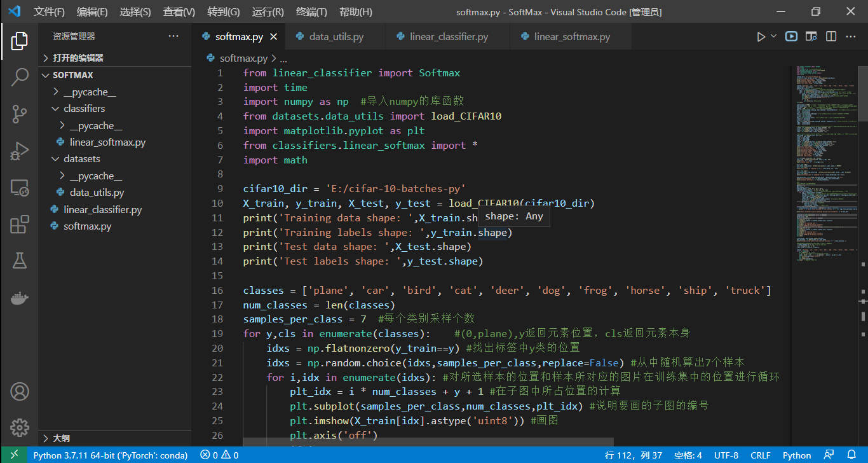Open the 编辑(E) menu
The image size is (868, 463).
coord(92,12)
